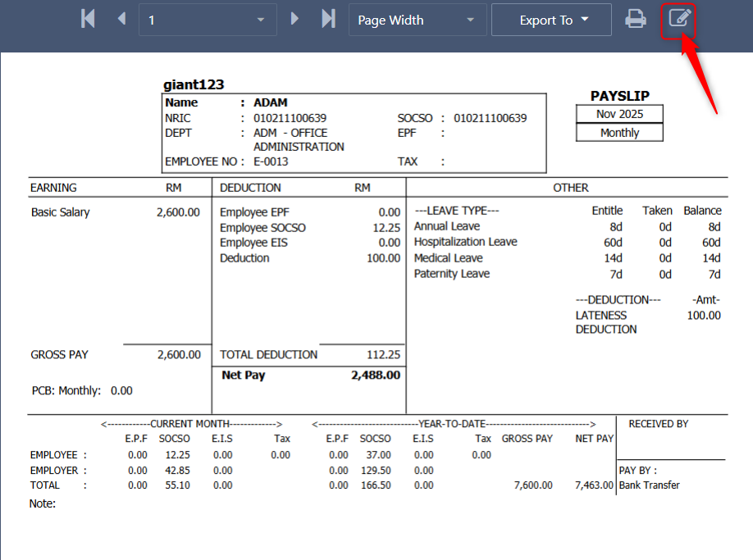Screen dimensions: 753x560
Task: Print the payslip report
Action: [x=636, y=19]
